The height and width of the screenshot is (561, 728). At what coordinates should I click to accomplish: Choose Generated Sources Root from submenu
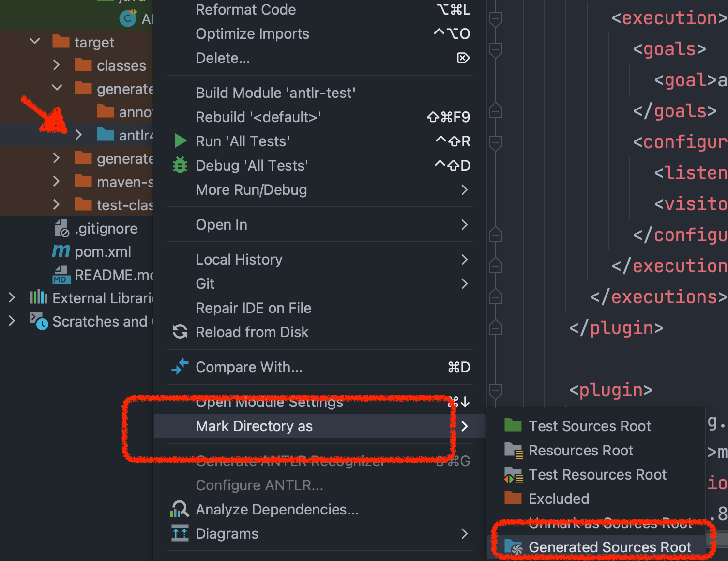point(609,547)
